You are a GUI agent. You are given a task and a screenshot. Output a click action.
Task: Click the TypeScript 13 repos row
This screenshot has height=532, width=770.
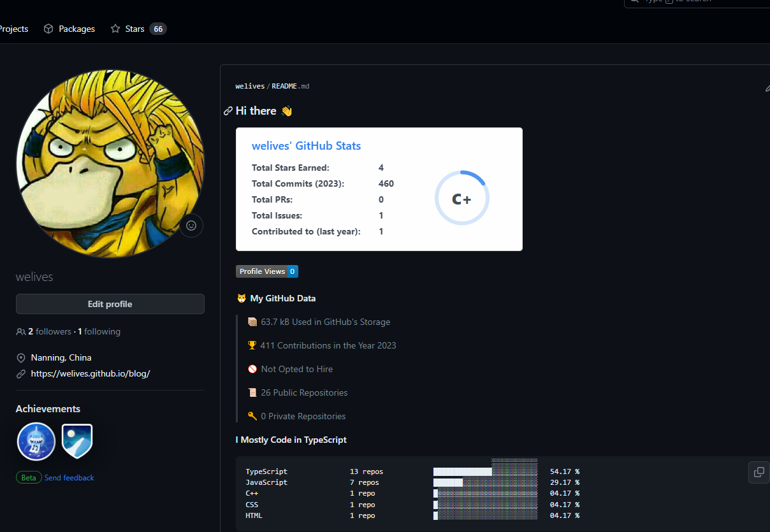coord(412,471)
